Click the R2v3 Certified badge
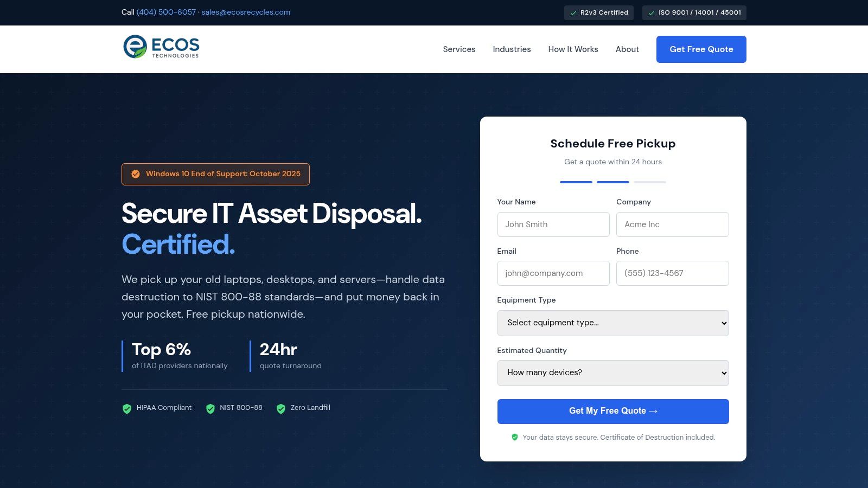This screenshot has height=488, width=868. (x=599, y=12)
